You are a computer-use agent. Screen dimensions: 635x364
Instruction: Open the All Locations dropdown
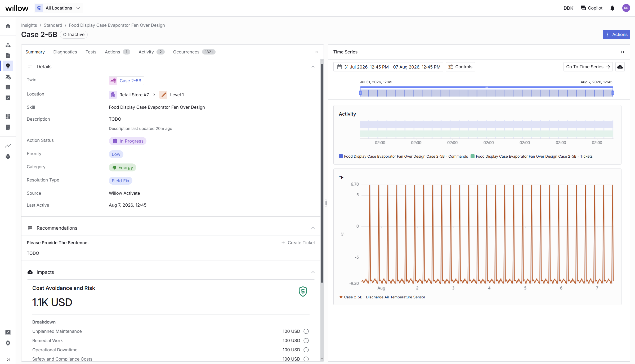click(x=59, y=8)
